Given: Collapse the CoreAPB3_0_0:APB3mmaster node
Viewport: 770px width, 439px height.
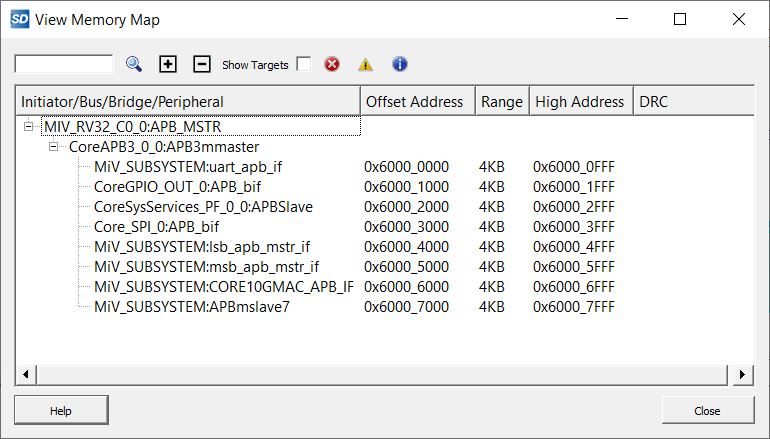Looking at the screenshot, I should (x=54, y=146).
